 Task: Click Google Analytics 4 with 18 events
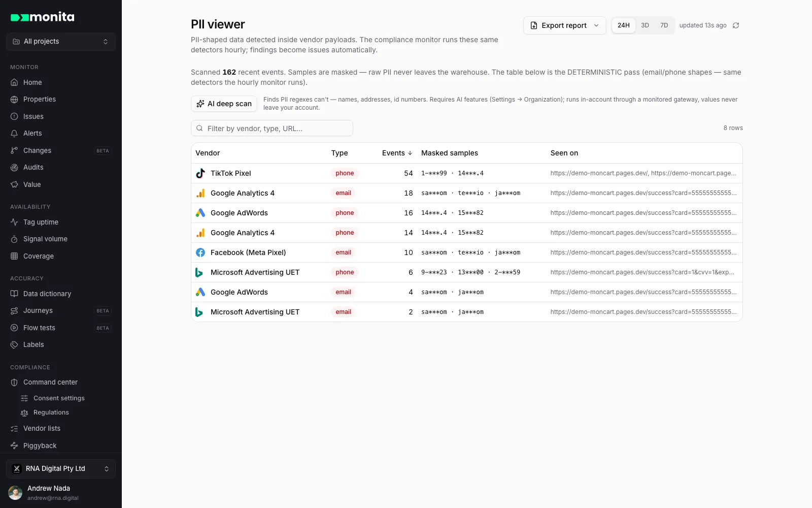click(x=467, y=193)
